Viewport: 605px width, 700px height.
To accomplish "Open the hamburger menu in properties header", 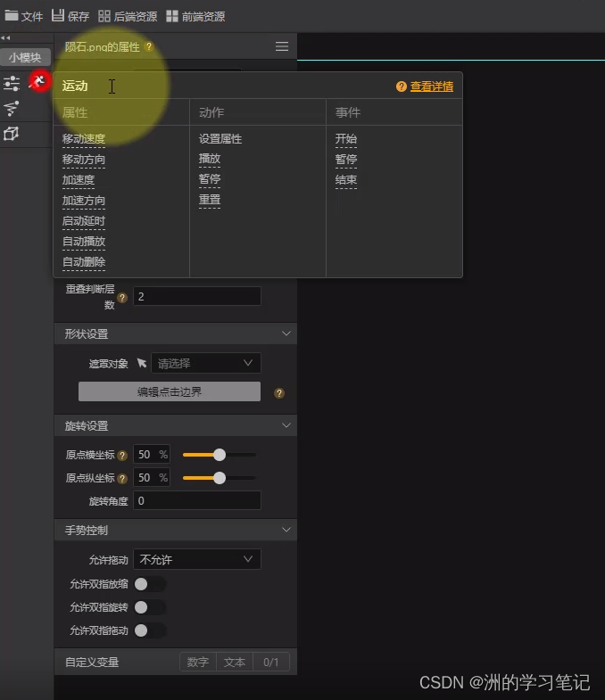I will tap(282, 46).
